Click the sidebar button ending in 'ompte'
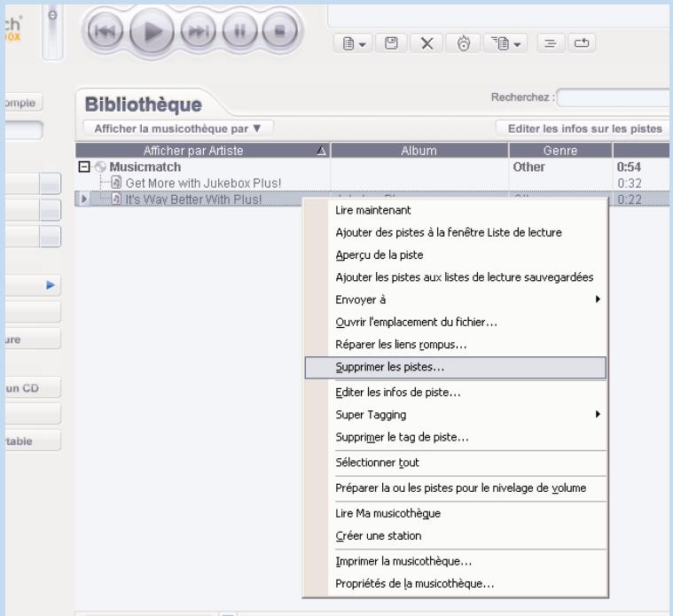 pos(24,103)
